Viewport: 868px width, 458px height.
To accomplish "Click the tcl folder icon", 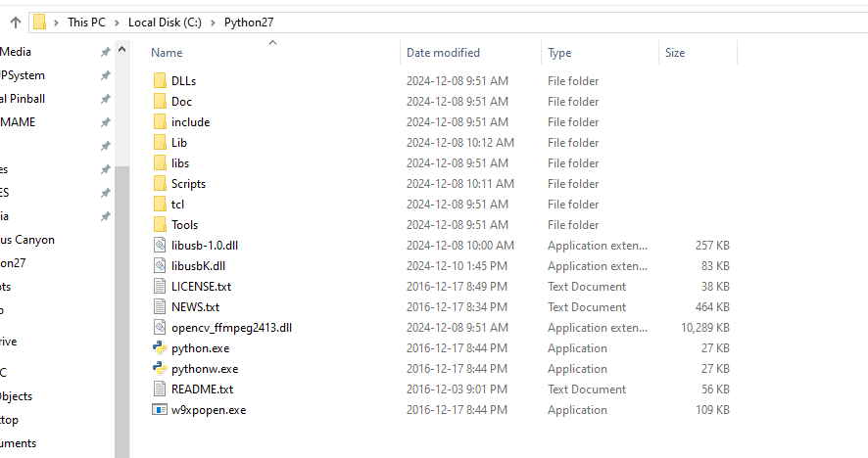I will point(160,205).
